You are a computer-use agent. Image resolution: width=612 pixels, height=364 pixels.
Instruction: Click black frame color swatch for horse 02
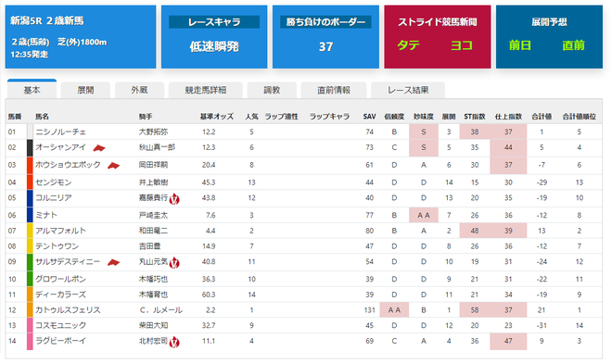point(30,148)
